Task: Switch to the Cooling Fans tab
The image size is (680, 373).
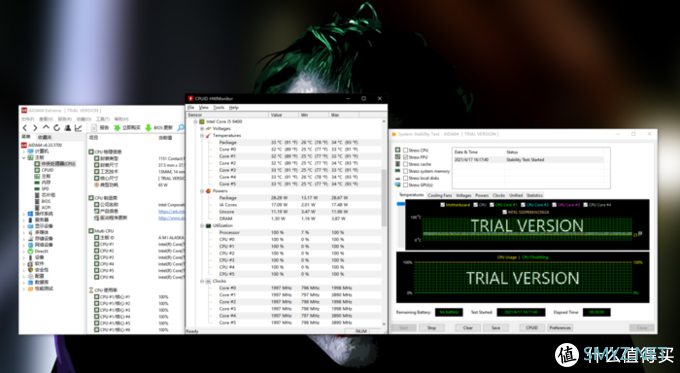Action: tap(439, 195)
